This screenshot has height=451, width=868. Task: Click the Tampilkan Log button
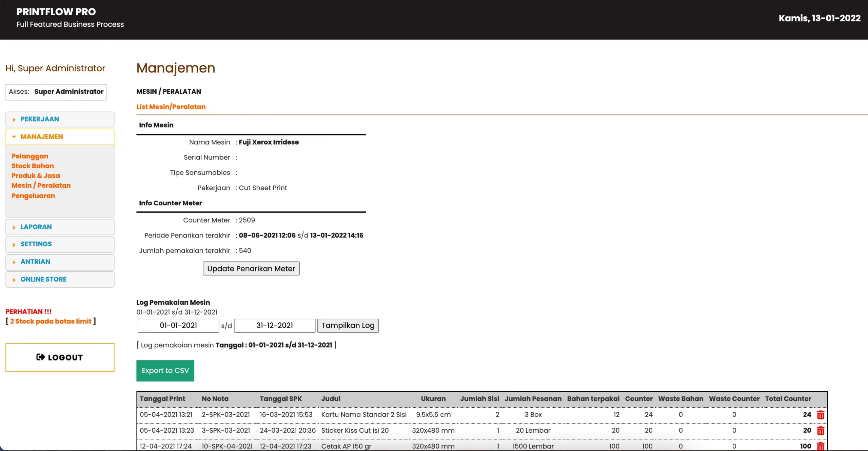(348, 326)
